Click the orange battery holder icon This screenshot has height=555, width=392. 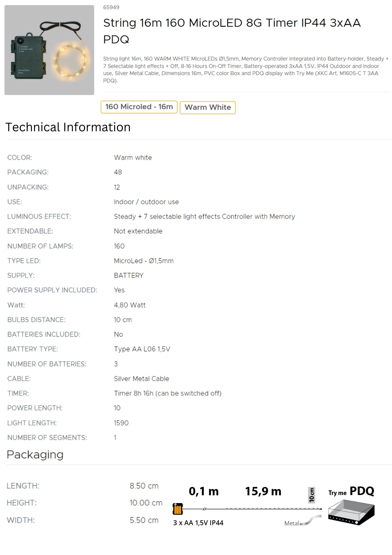click(177, 509)
